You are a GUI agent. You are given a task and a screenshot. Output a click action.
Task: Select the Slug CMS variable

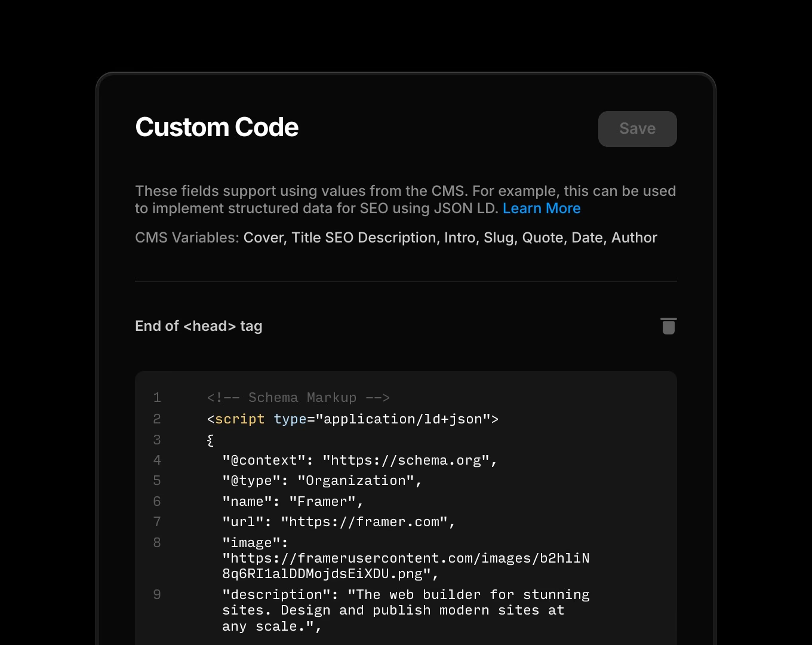coord(499,238)
